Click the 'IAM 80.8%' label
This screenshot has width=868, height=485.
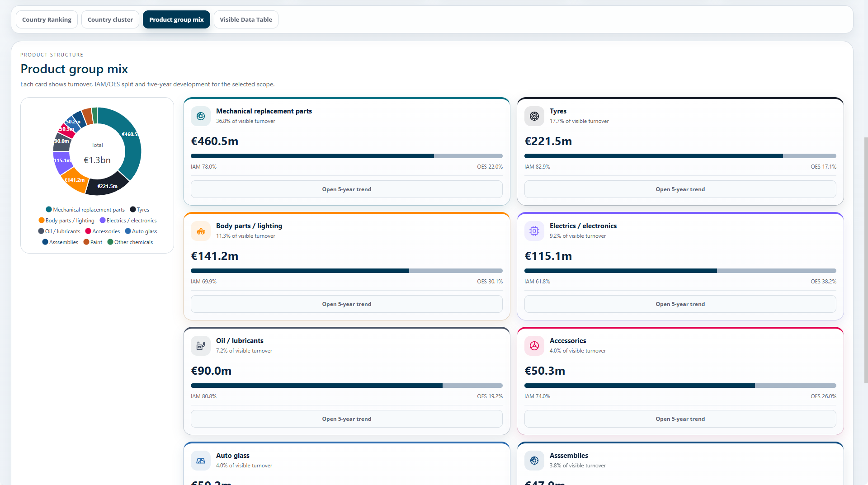[203, 396]
